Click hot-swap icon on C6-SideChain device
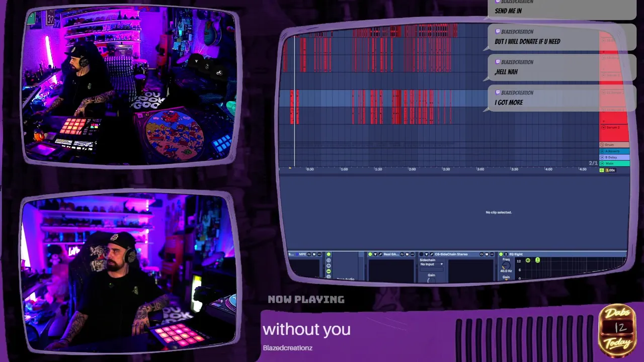644x362 pixels. pos(481,254)
